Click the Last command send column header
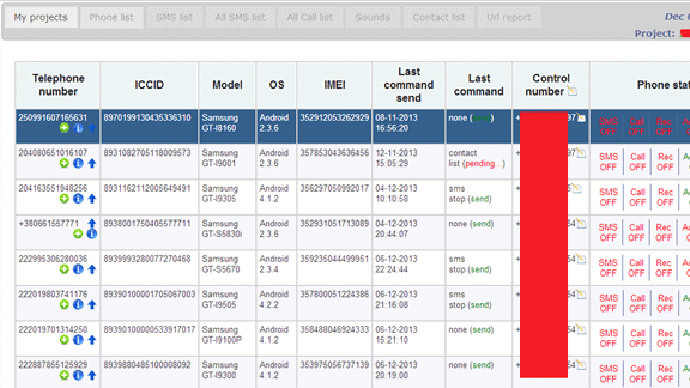Viewport: 690px width, 388px height. pos(409,85)
